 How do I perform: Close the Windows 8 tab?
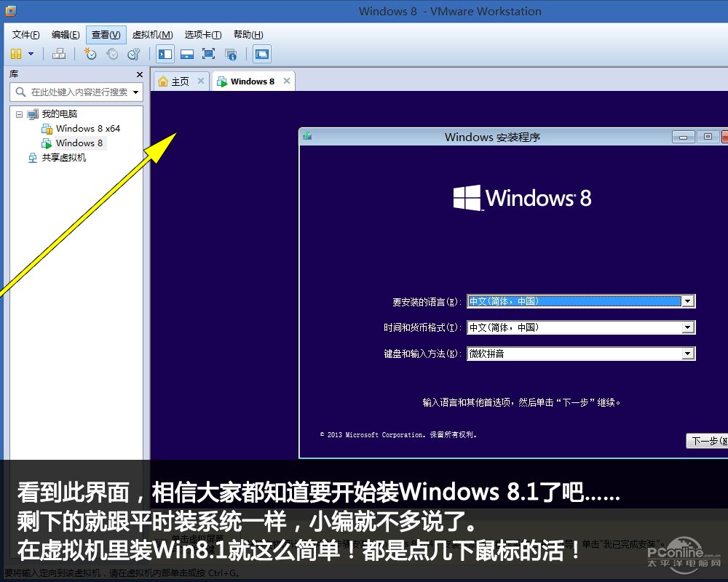click(287, 81)
